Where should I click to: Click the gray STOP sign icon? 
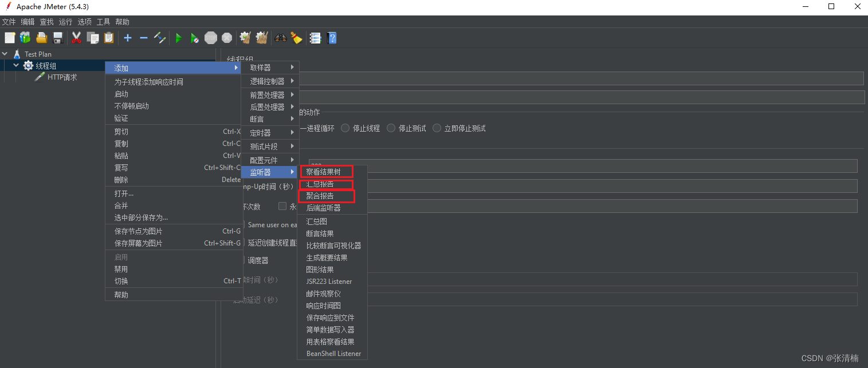click(x=211, y=38)
